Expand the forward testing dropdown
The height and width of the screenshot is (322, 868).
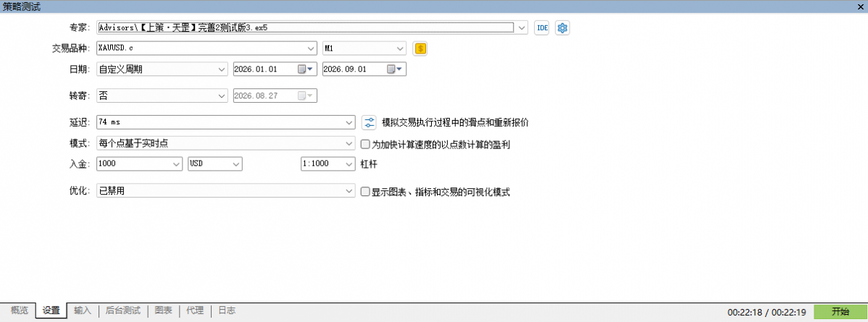coord(222,96)
